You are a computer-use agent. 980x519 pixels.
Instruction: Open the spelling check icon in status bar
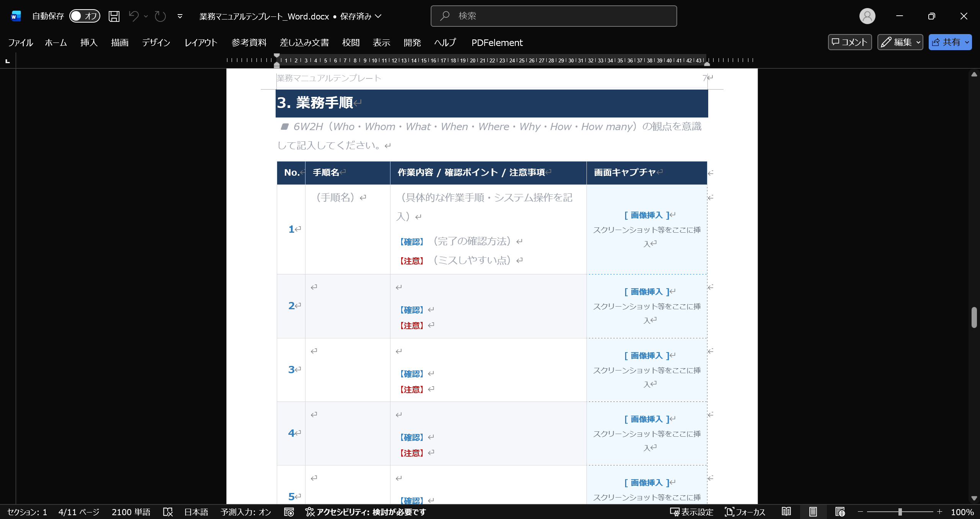[168, 512]
